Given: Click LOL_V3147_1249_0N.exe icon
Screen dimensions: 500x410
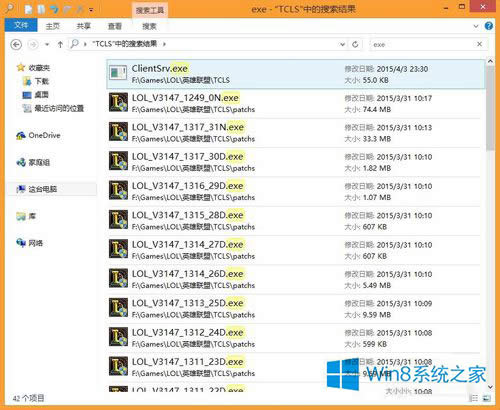Looking at the screenshot, I should click(118, 102).
